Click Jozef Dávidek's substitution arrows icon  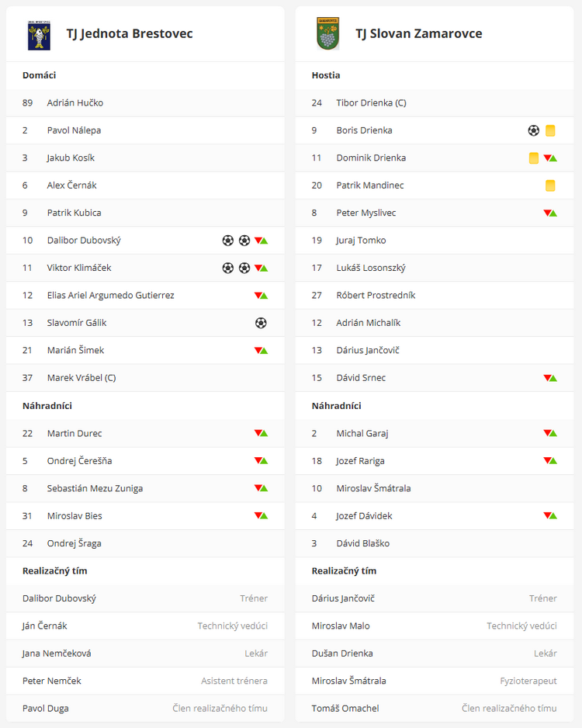click(x=550, y=515)
